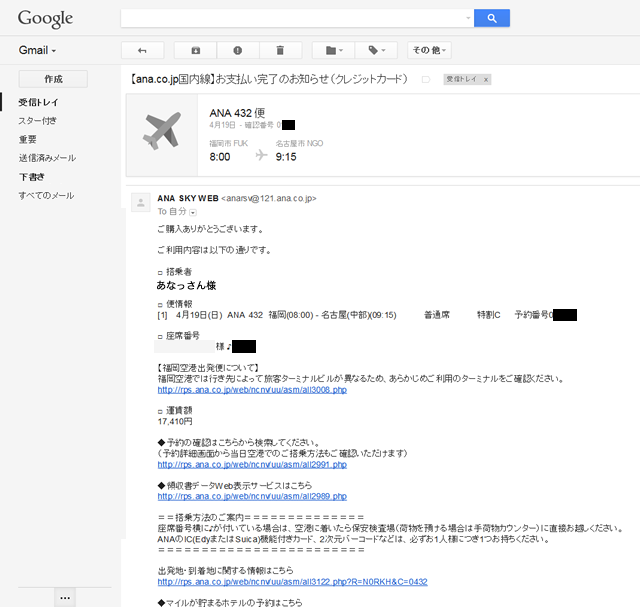
Task: Click 福岡市 FUK origin label
Action: tap(228, 143)
